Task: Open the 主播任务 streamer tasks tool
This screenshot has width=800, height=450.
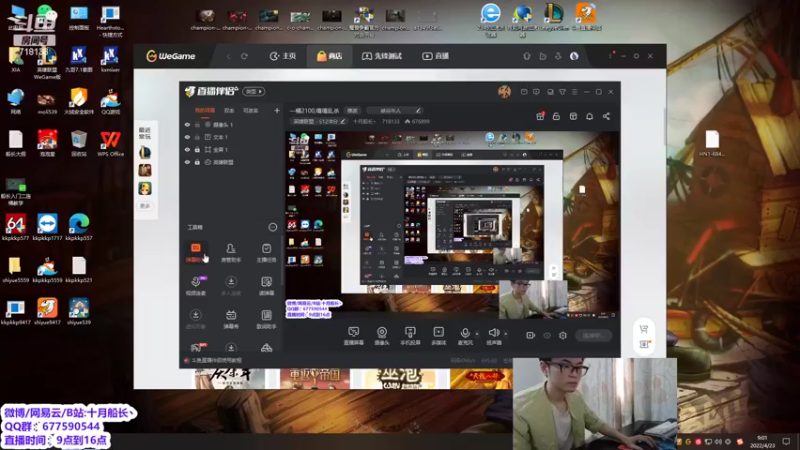Action: (266, 253)
